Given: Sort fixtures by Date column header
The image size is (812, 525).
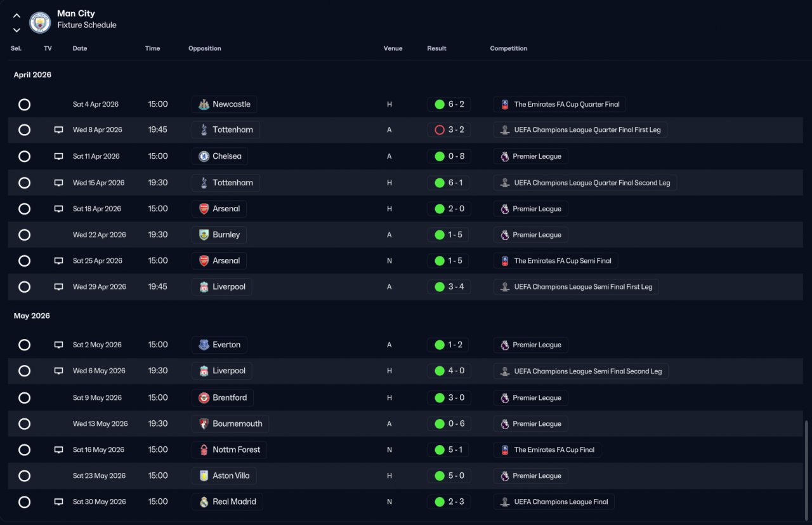Looking at the screenshot, I should click(x=80, y=48).
